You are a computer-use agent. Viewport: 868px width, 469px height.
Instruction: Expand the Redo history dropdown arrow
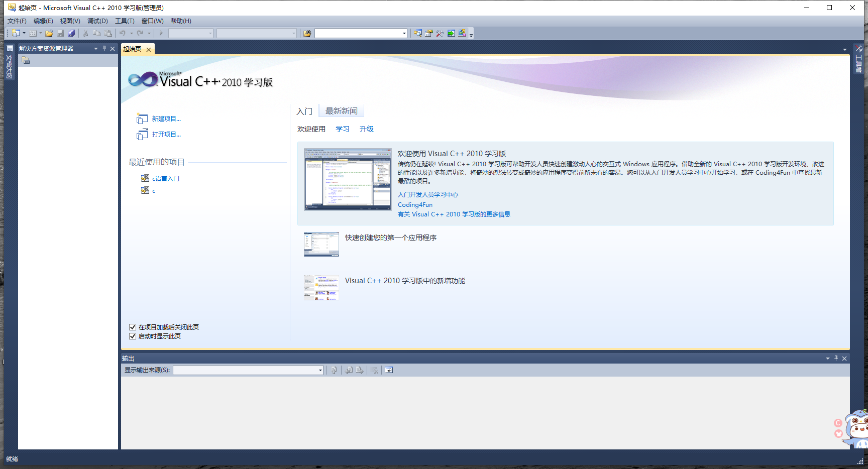click(x=149, y=33)
